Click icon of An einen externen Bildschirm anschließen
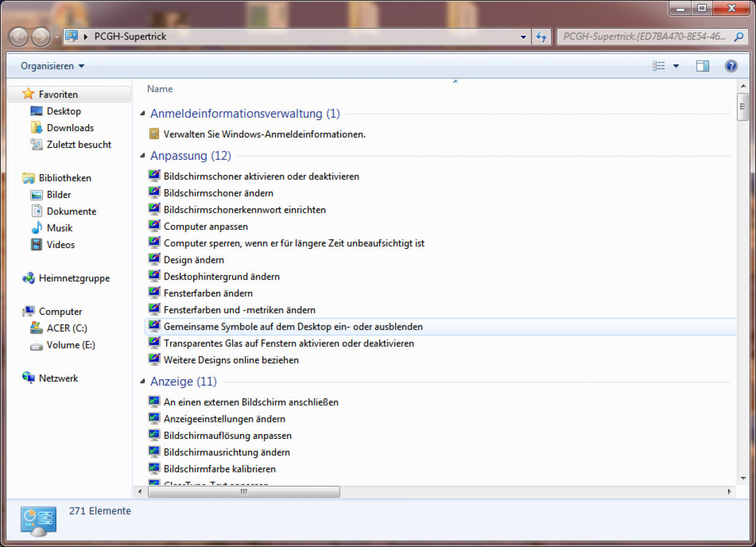The width and height of the screenshot is (756, 547). (x=154, y=402)
